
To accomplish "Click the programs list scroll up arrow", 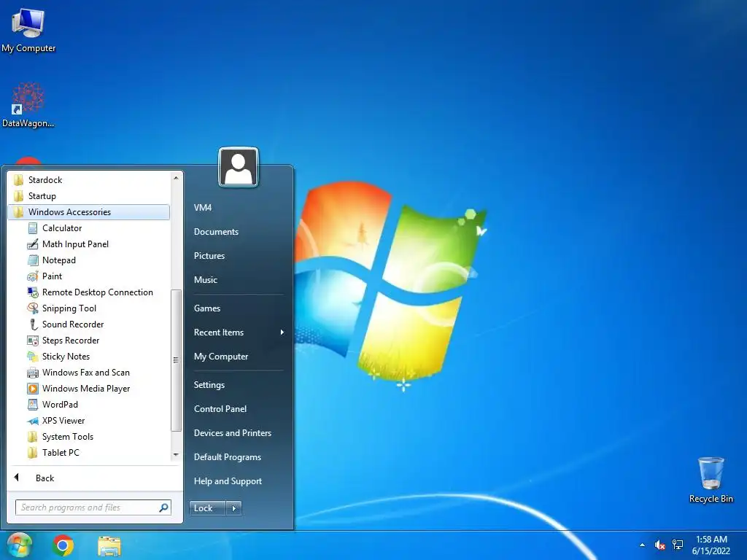I will pyautogui.click(x=176, y=178).
